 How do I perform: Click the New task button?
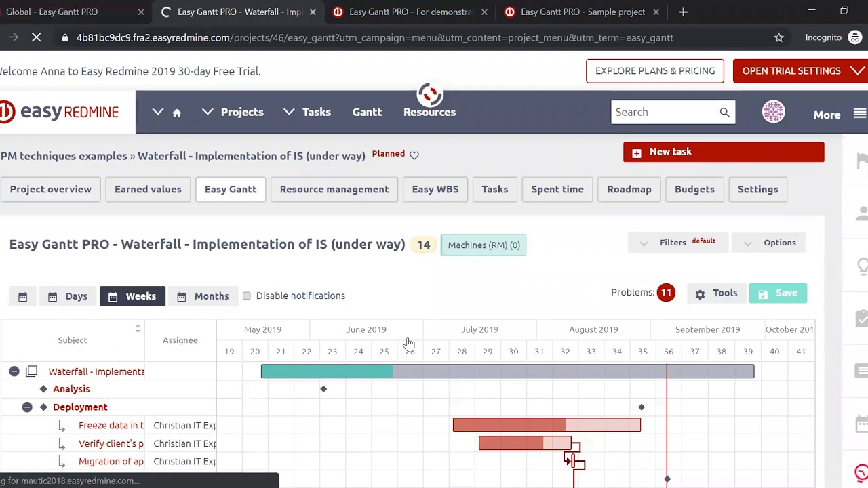[x=724, y=152]
